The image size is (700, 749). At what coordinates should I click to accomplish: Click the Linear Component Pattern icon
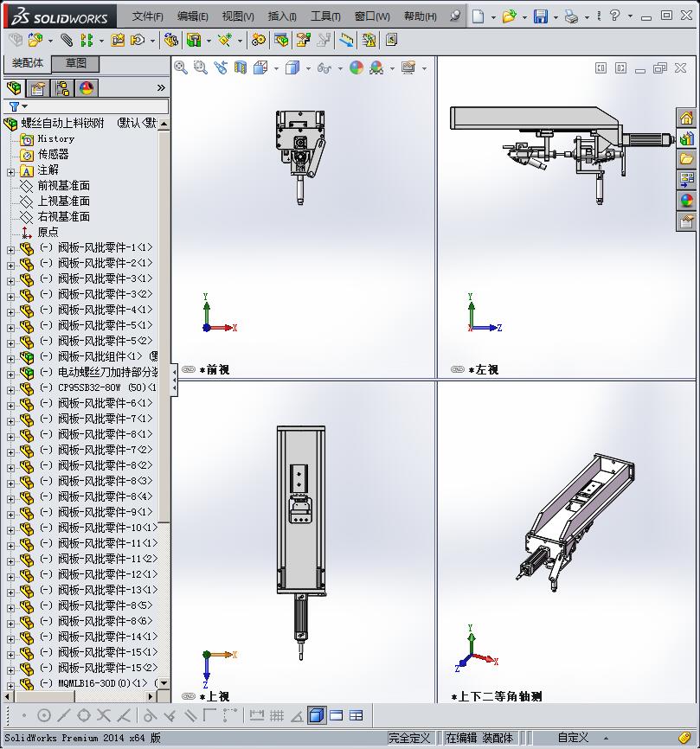(87, 40)
